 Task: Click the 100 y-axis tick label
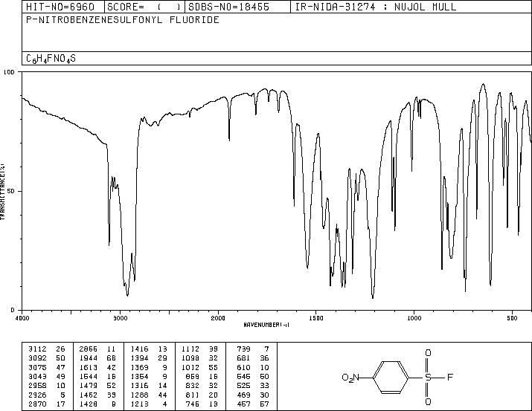coord(9,72)
